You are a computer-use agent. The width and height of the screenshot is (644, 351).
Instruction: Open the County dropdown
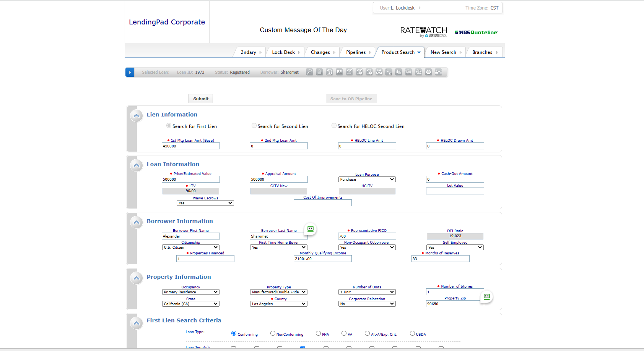click(278, 304)
